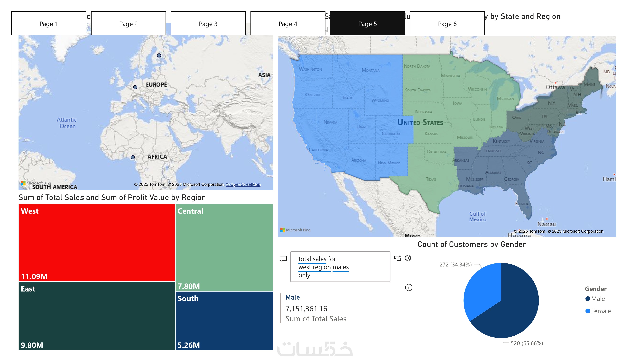Go to Page 6
Image resolution: width=630 pixels, height=364 pixels.
447,24
